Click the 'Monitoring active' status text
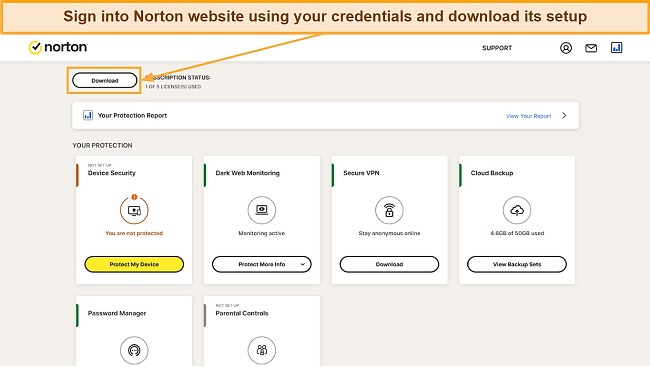Screen dimensions: 650x367 pos(262,233)
